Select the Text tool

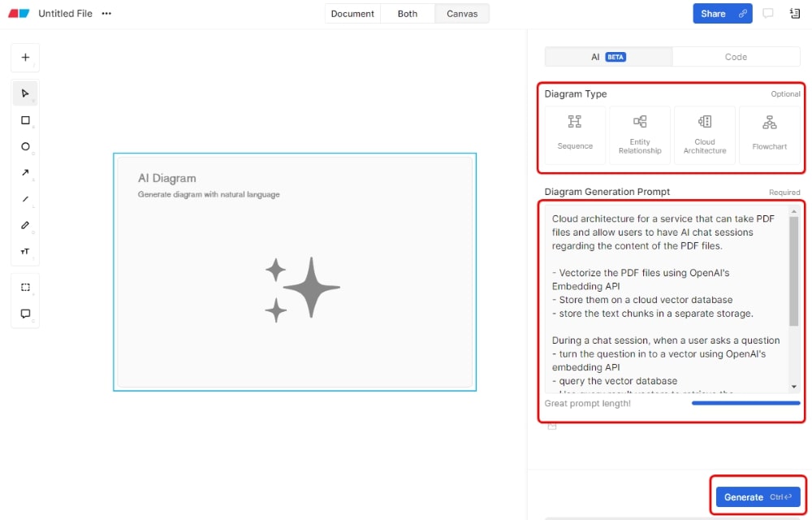point(25,251)
